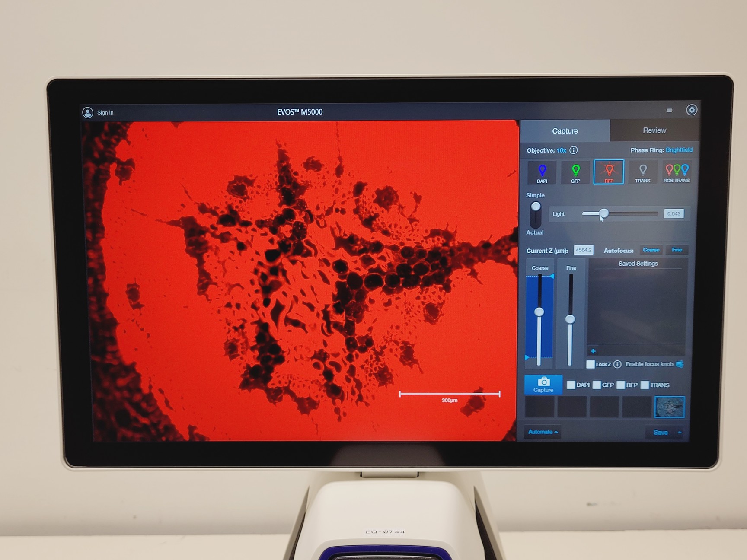Image resolution: width=747 pixels, height=560 pixels.
Task: Expand the Automate menu
Action: (x=542, y=432)
